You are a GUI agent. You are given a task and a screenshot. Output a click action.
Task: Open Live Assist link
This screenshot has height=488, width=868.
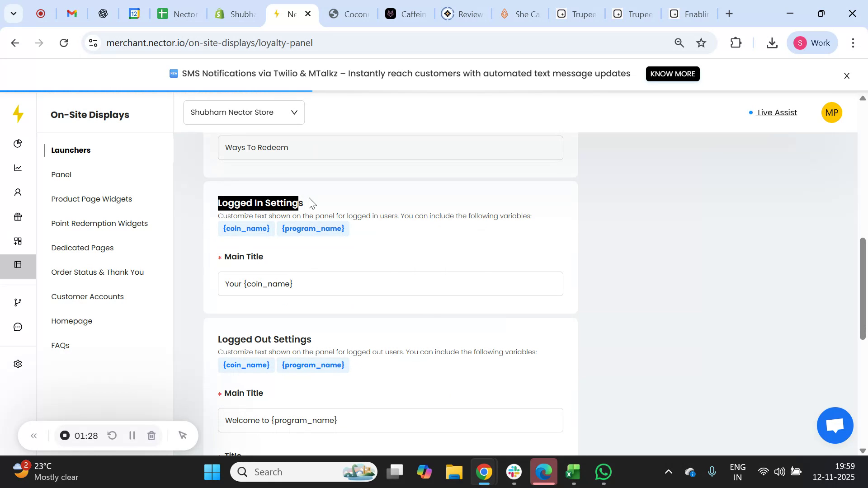click(776, 113)
